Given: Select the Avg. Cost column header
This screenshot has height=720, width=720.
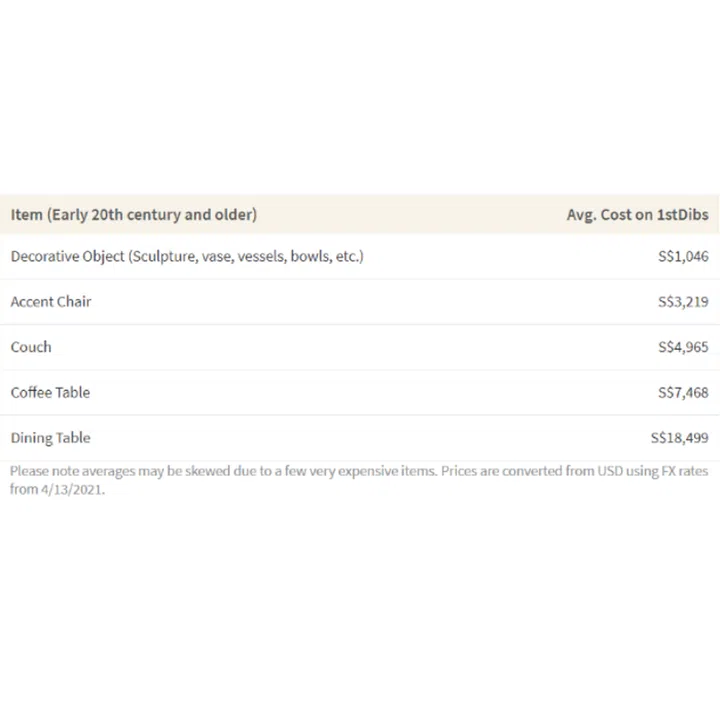Looking at the screenshot, I should [x=637, y=214].
